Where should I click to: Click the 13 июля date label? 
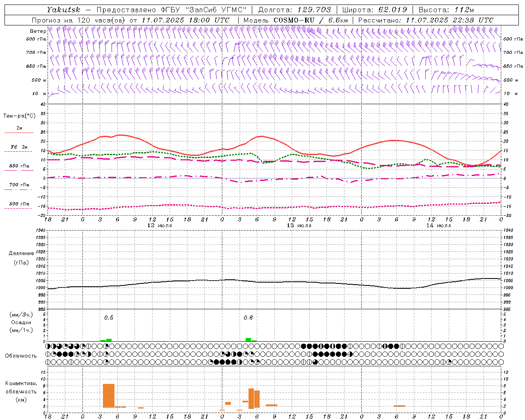(x=299, y=226)
